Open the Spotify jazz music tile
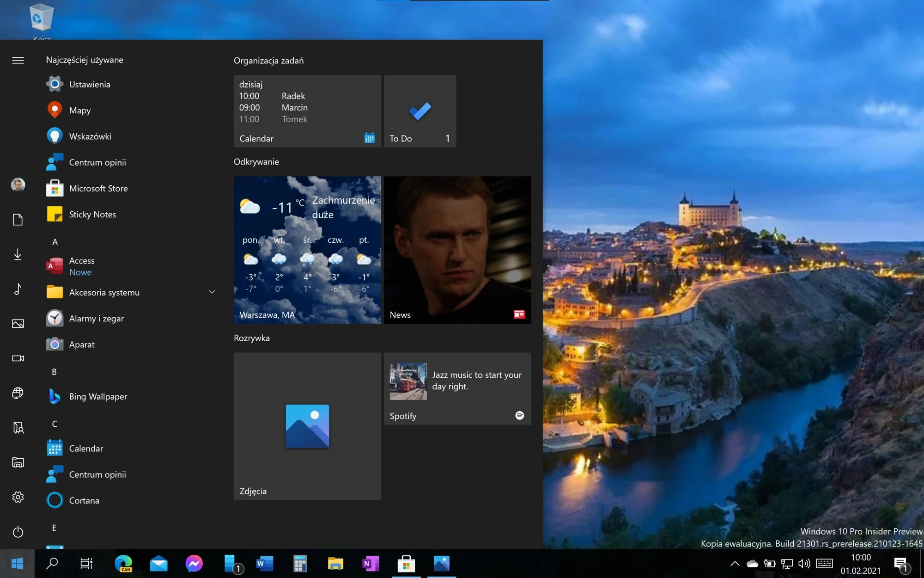 pyautogui.click(x=457, y=388)
